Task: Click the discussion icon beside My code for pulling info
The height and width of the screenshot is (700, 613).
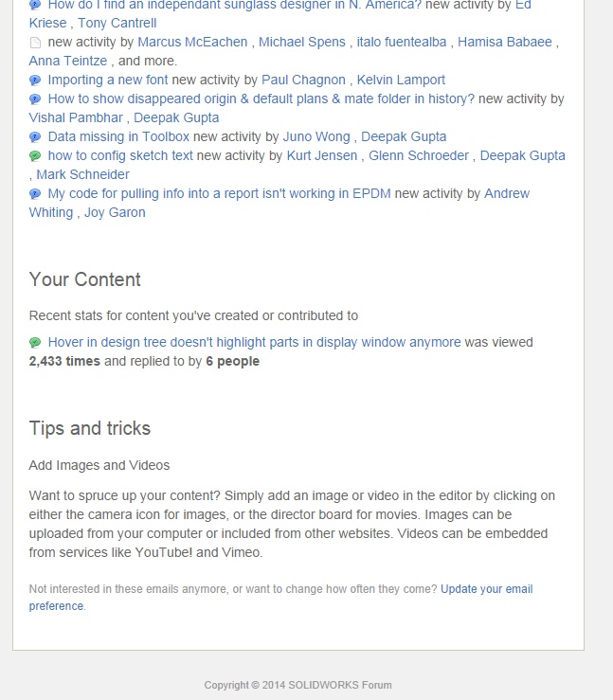Action: [35, 194]
